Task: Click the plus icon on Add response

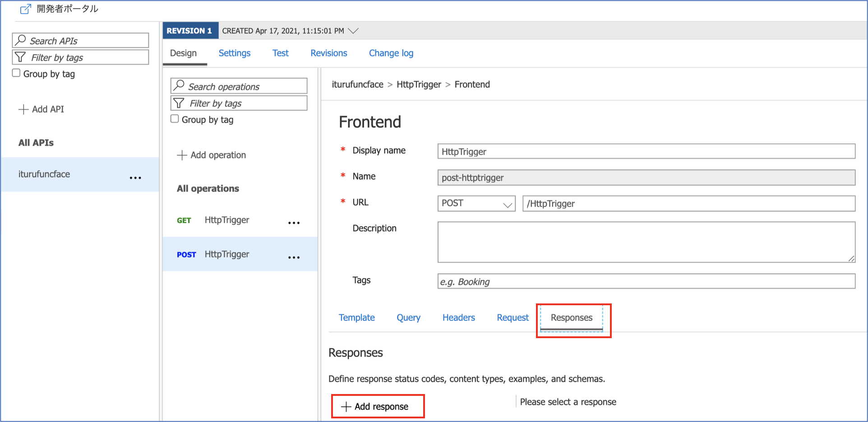Action: coord(346,407)
